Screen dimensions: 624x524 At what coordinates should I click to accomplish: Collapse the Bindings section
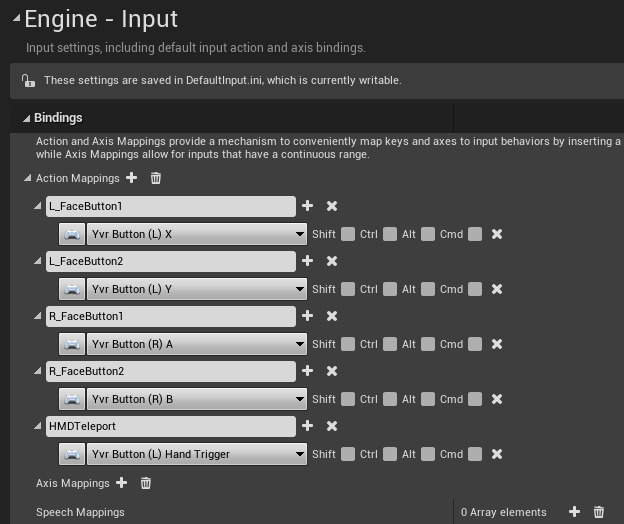[x=27, y=118]
